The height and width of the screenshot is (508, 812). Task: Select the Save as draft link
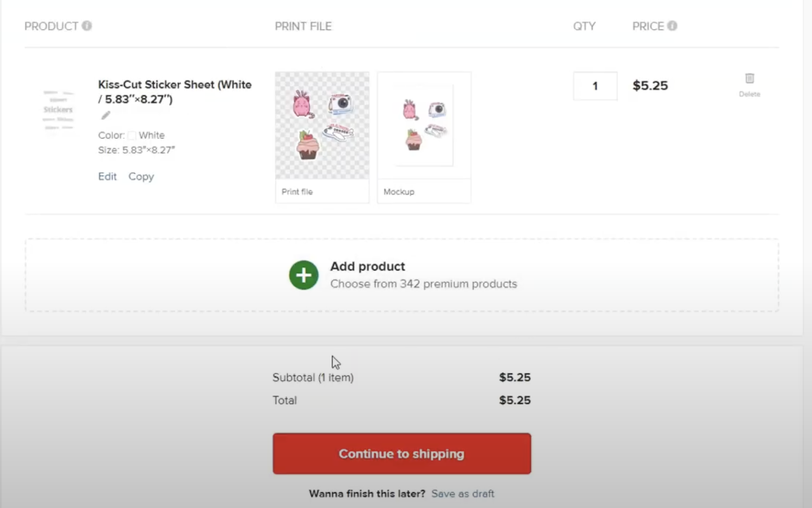462,494
